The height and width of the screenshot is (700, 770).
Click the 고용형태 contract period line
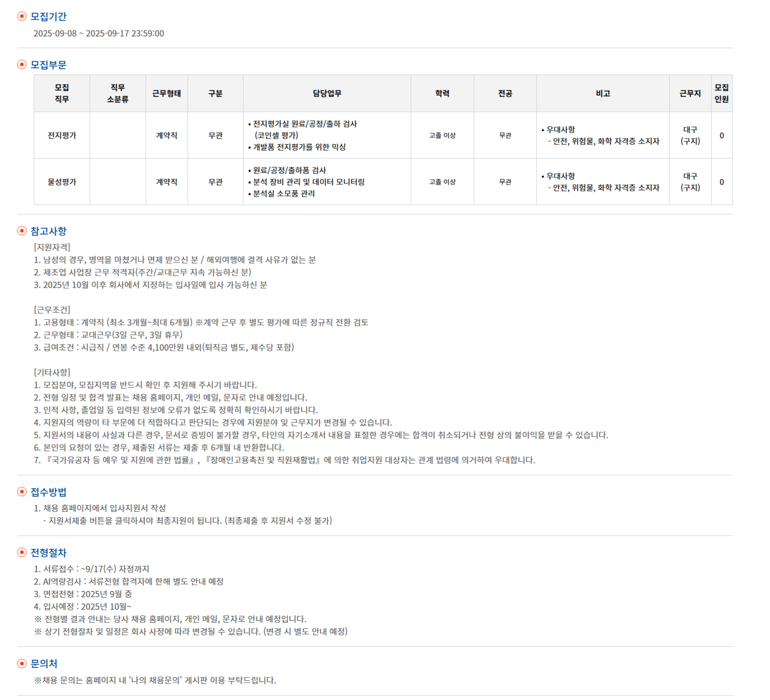pos(201,322)
